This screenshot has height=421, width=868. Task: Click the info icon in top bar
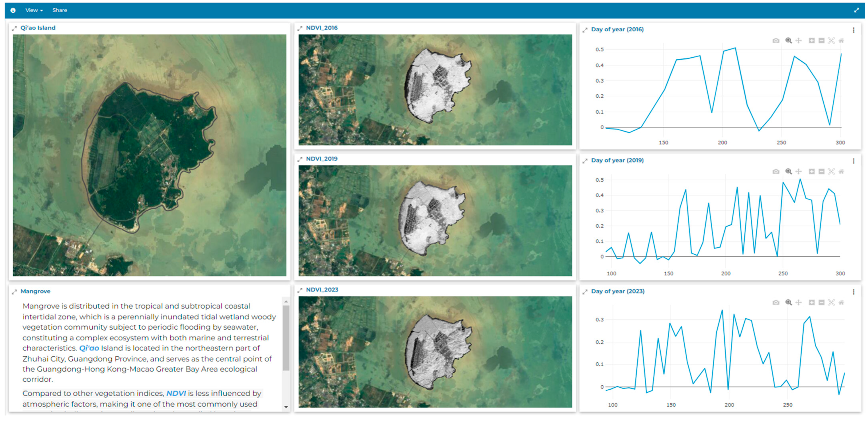point(13,10)
